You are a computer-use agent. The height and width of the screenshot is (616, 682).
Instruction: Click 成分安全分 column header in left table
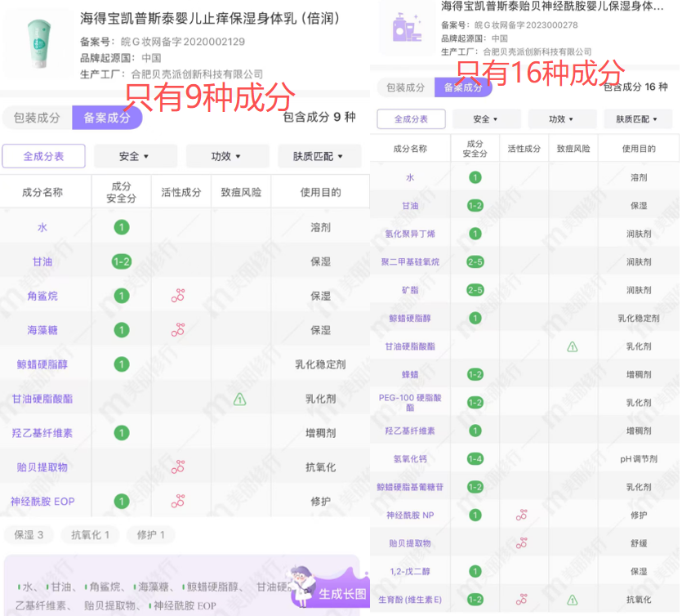[x=122, y=192]
